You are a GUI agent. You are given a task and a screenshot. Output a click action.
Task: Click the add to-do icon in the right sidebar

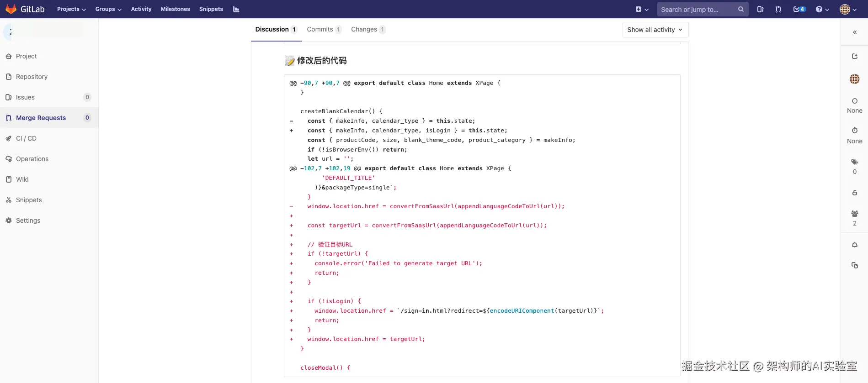point(855,56)
